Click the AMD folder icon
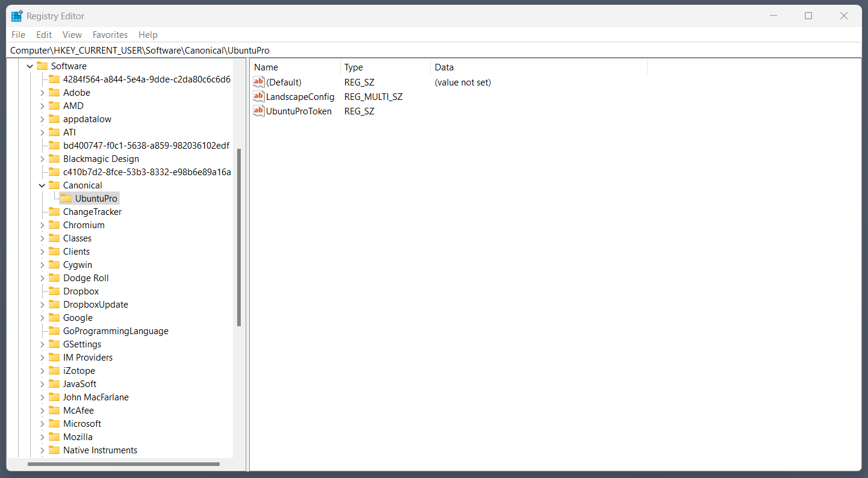868x478 pixels. click(x=54, y=106)
